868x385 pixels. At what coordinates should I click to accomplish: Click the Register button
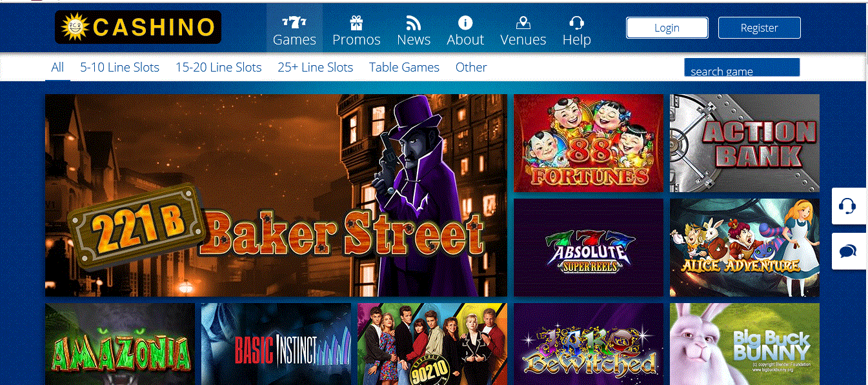(759, 28)
